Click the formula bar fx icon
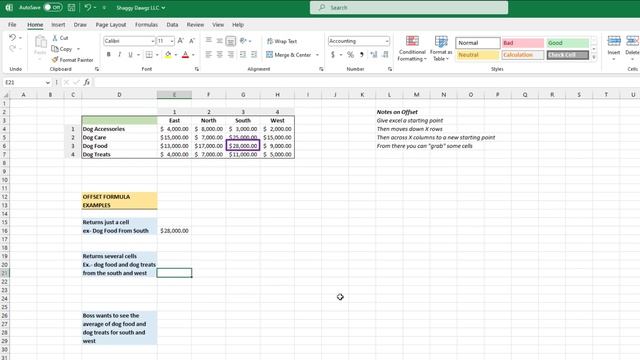This screenshot has height=360, width=640. pos(87,82)
